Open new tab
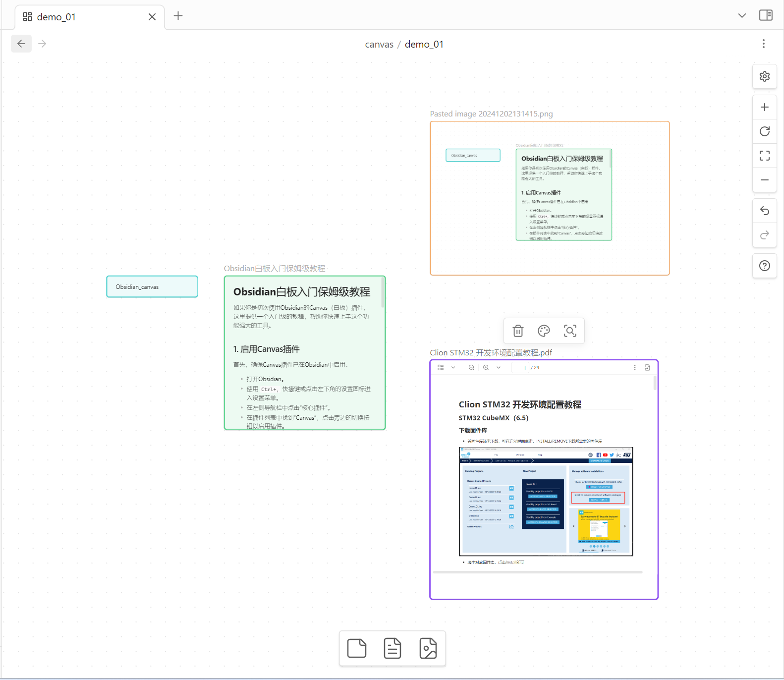 (178, 16)
